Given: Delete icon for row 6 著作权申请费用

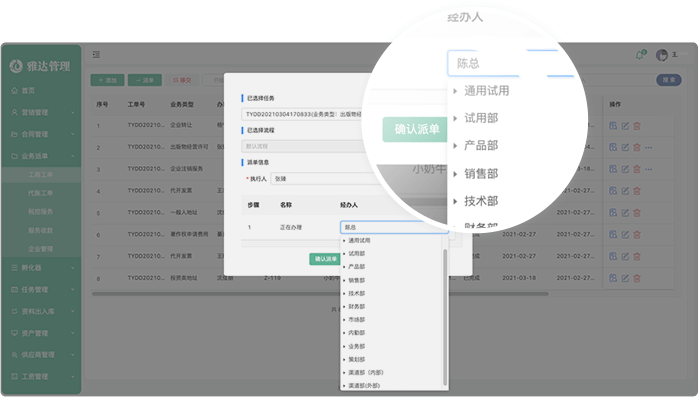Looking at the screenshot, I should click(637, 235).
